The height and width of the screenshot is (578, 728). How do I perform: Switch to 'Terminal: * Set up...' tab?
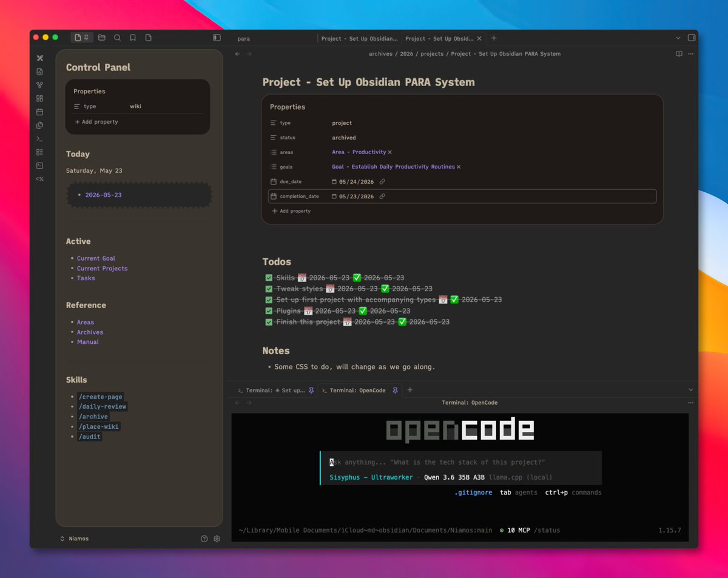click(275, 390)
